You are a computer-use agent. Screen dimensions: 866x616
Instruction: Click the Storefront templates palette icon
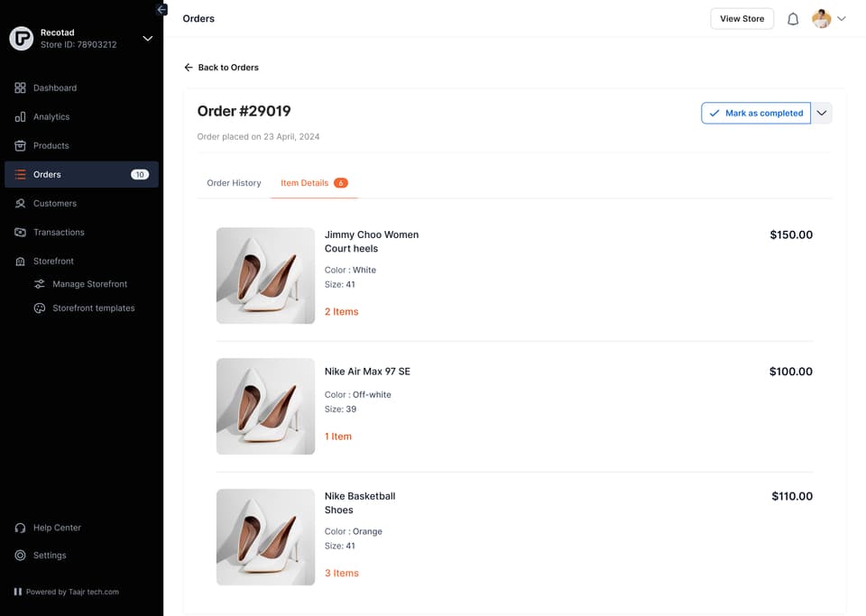click(40, 308)
